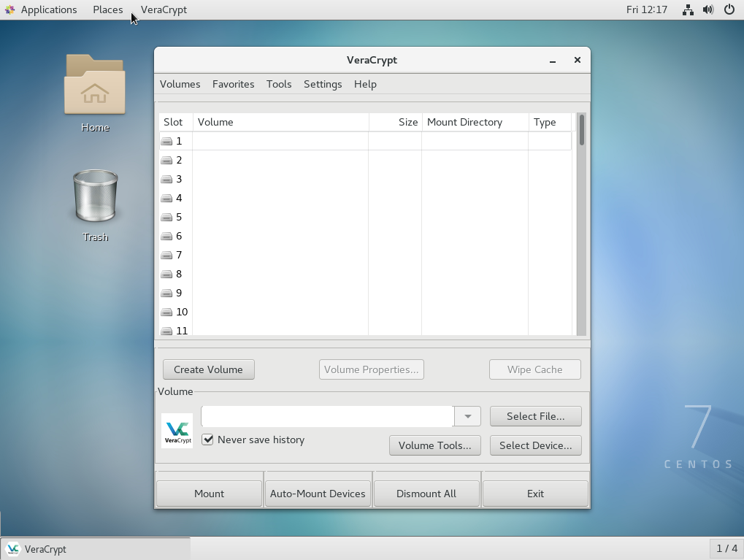Click the Select File button
744x560 pixels.
535,416
